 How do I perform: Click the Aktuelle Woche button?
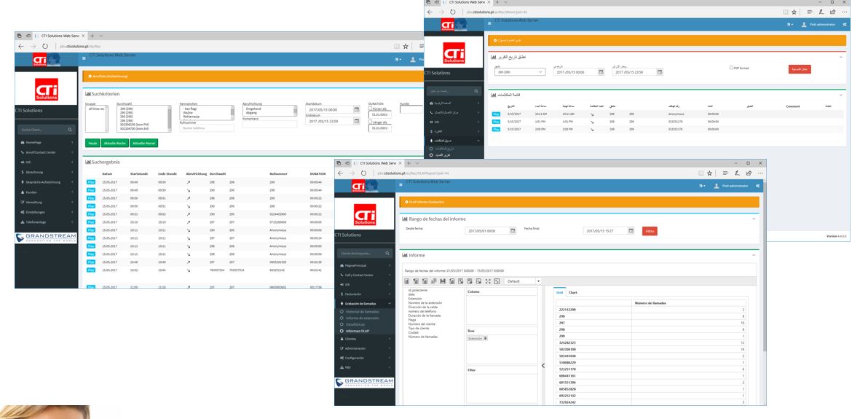(x=114, y=143)
